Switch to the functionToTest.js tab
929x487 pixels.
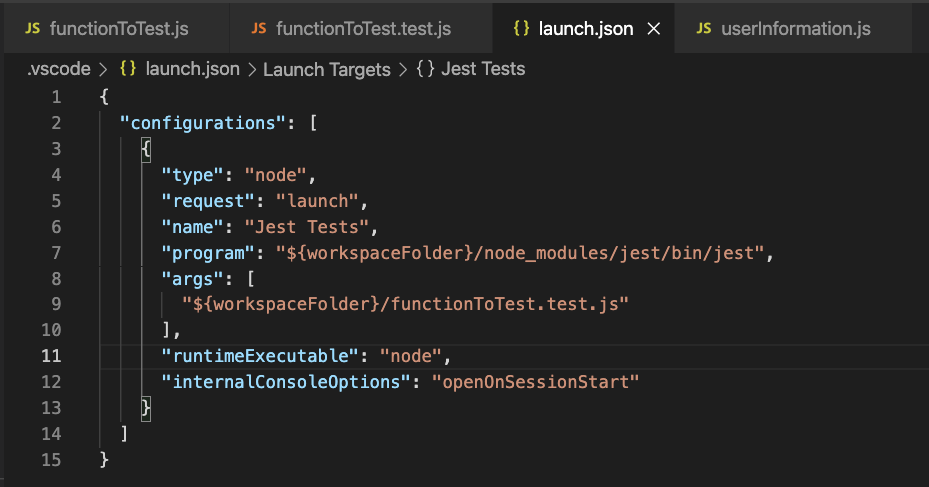click(119, 28)
